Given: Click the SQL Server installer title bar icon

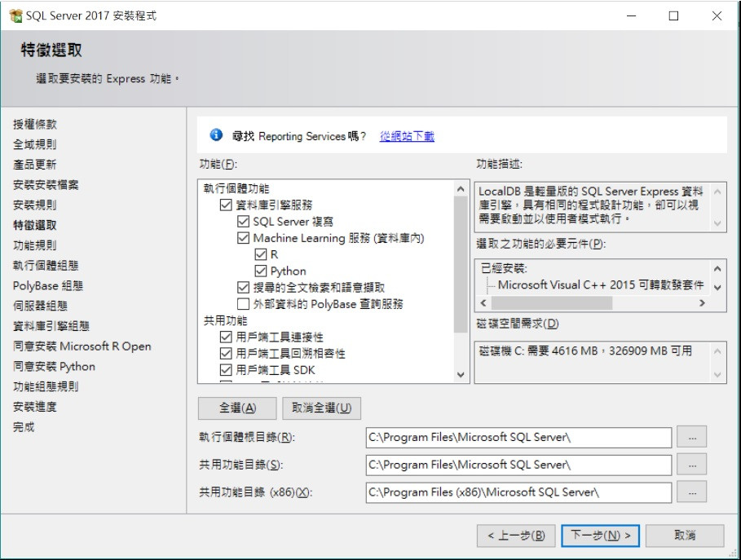Looking at the screenshot, I should click(x=15, y=15).
